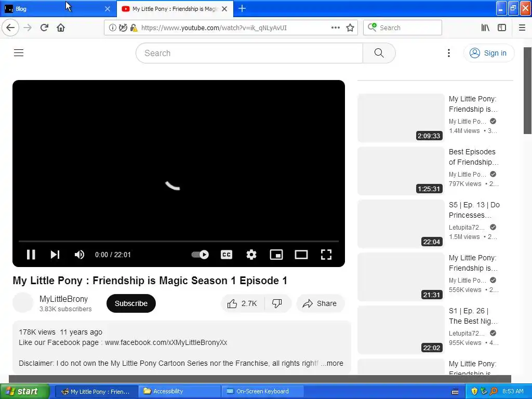This screenshot has width=532, height=399.
Task: Go back with the browser back arrow
Action: 10,28
